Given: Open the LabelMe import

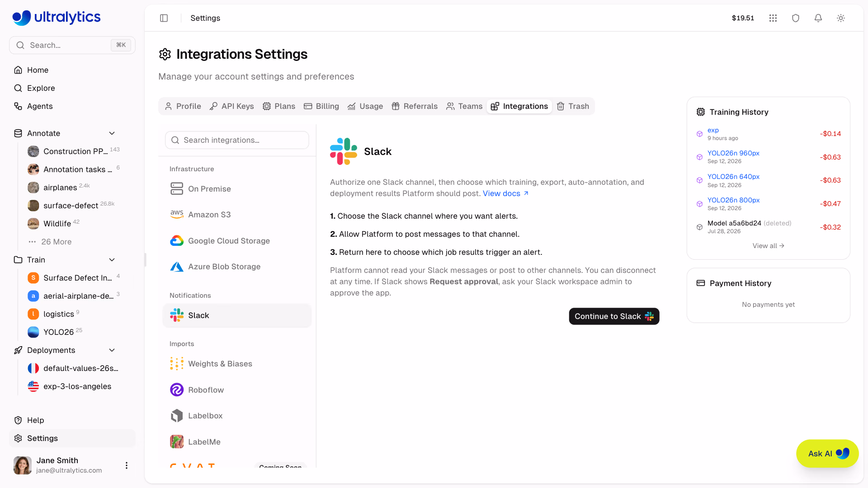Looking at the screenshot, I should [x=237, y=442].
